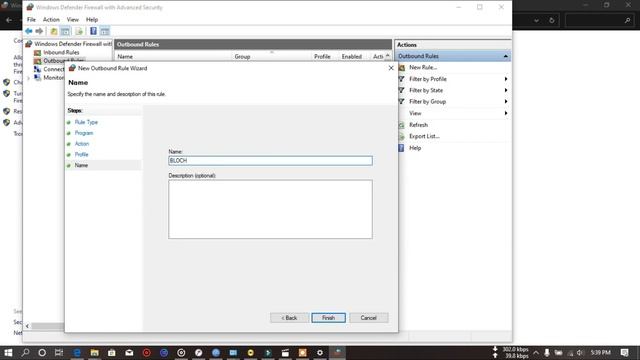Click the rule Name input field
The image size is (640, 360).
pyautogui.click(x=270, y=160)
